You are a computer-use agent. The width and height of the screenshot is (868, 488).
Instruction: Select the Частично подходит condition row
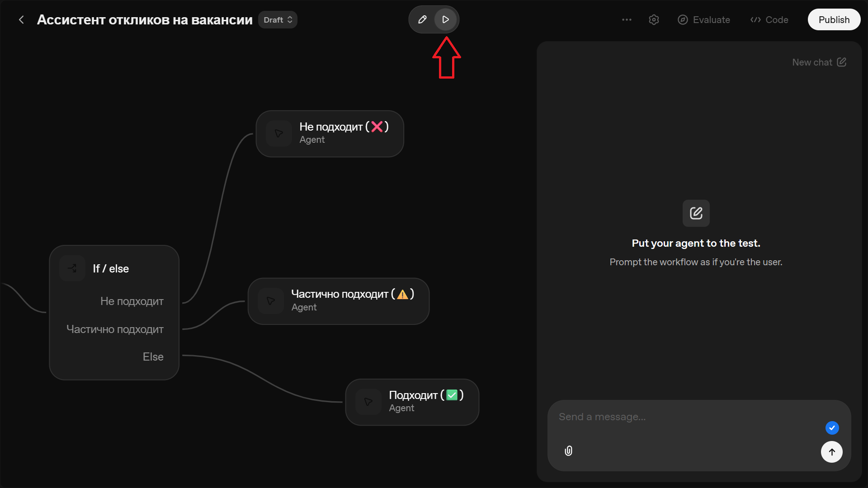pos(115,329)
